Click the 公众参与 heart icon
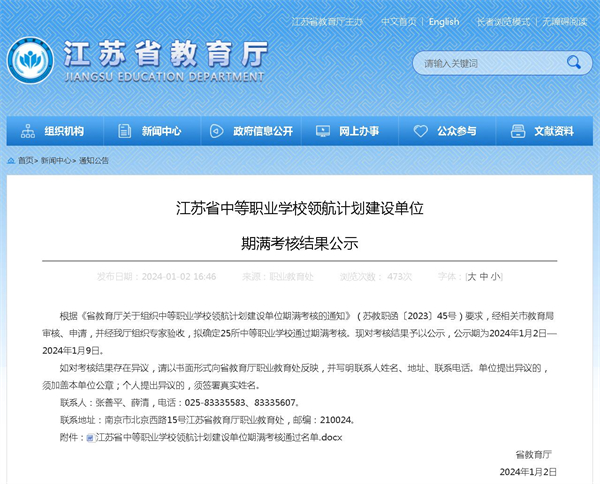600x484 pixels. [422, 131]
